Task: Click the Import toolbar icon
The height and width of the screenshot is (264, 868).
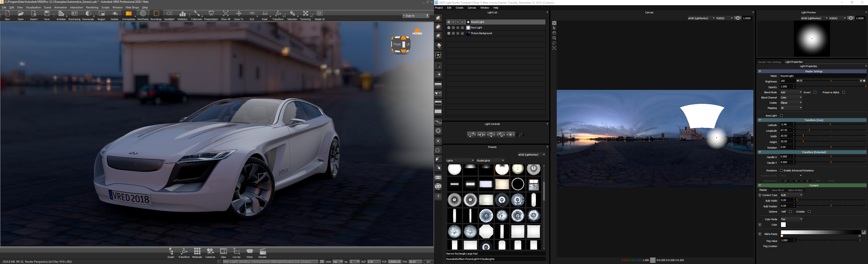Action: [x=34, y=15]
